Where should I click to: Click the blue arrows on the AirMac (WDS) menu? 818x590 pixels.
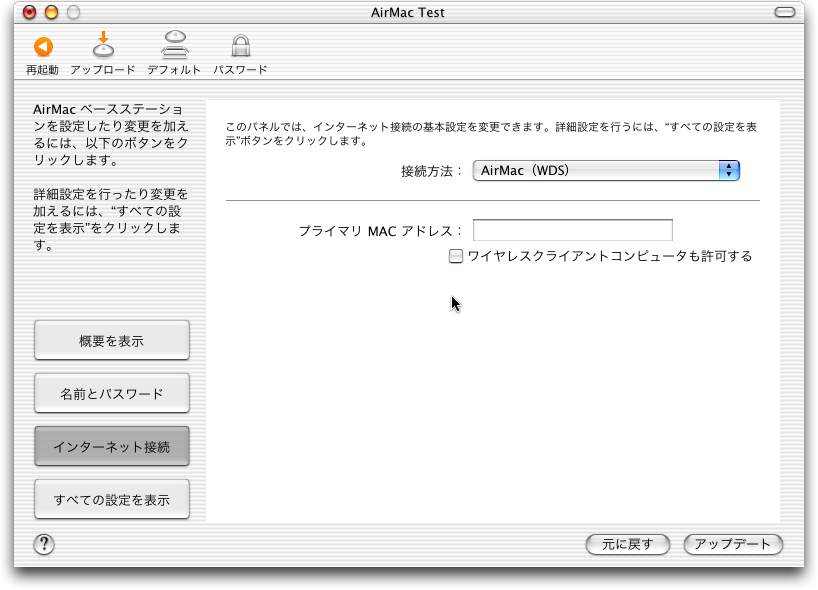pos(729,170)
